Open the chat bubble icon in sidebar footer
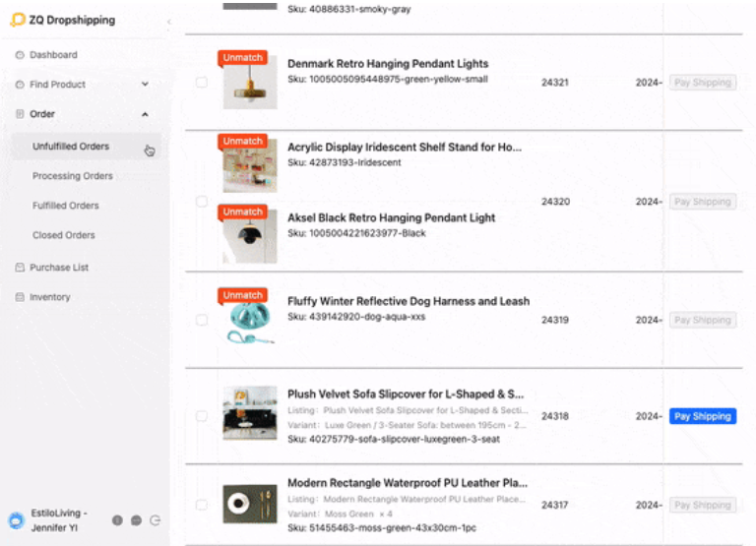 pos(137,520)
